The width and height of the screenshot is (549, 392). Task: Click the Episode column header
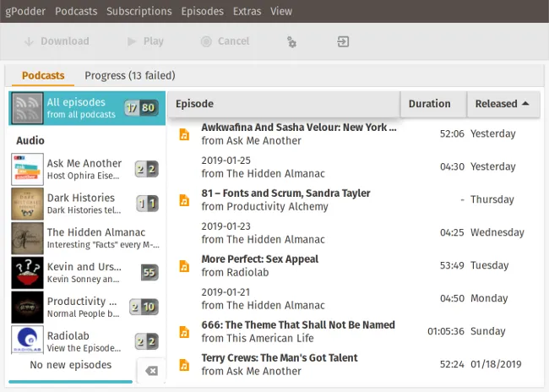coord(283,104)
